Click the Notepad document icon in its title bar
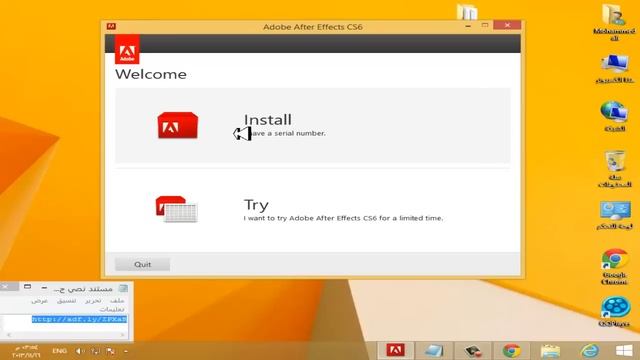The image size is (640, 360). coord(123,289)
